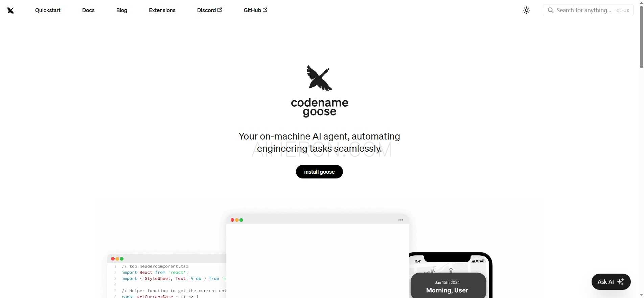Click the 'Morning, User' phone card
644x298 pixels.
[448, 285]
